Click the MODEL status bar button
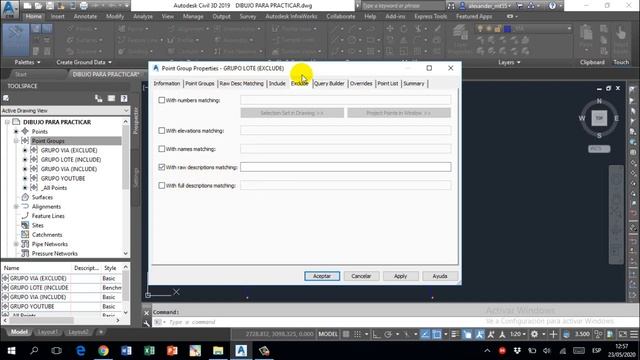 pyautogui.click(x=328, y=334)
